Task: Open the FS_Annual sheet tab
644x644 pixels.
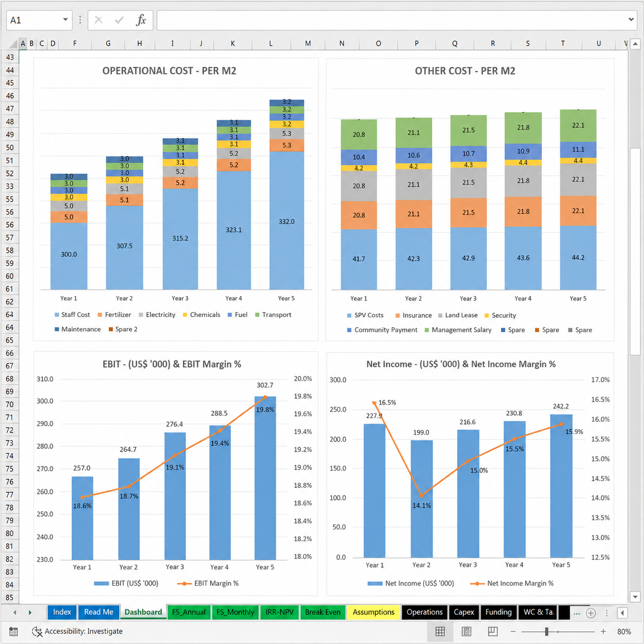Action: (x=188, y=612)
